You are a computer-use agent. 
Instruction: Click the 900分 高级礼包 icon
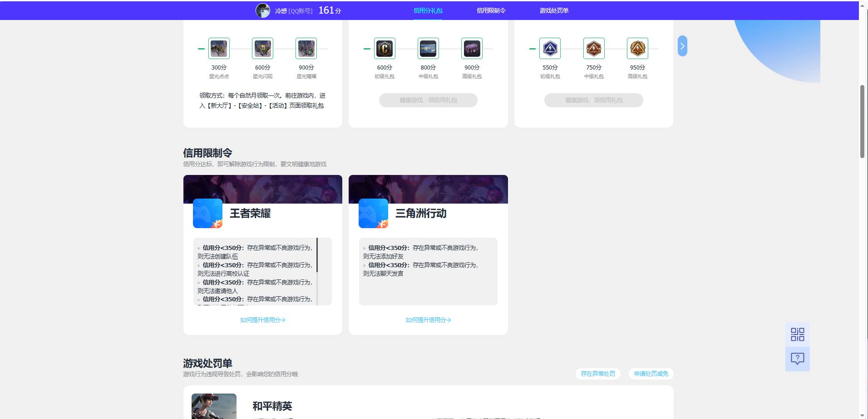pos(472,49)
